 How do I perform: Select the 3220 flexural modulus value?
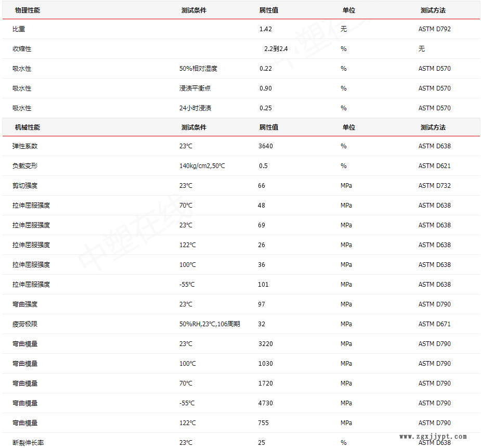pos(266,344)
